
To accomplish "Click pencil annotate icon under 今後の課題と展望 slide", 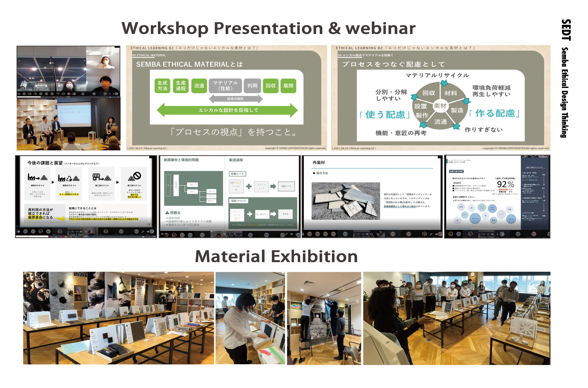I will coord(143,231).
